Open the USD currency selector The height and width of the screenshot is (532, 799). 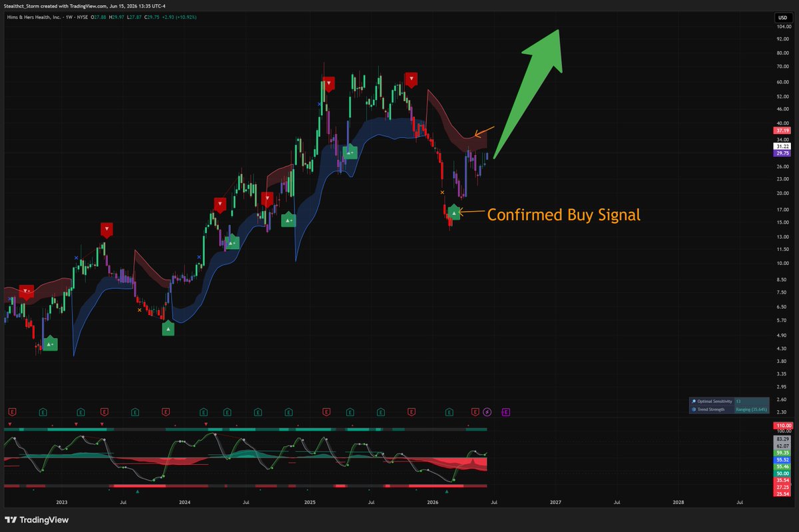(x=782, y=18)
